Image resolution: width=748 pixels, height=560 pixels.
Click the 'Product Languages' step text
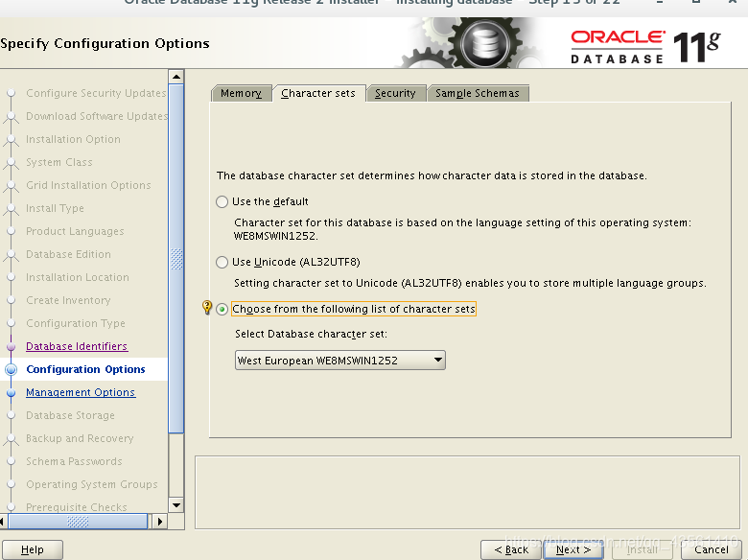click(x=75, y=231)
